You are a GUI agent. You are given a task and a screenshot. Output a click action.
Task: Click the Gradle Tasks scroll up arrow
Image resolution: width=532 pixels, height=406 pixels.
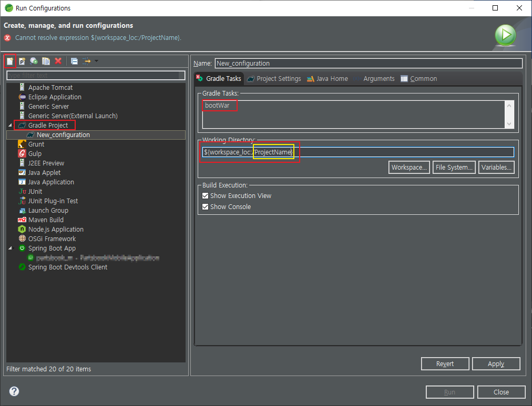click(509, 106)
